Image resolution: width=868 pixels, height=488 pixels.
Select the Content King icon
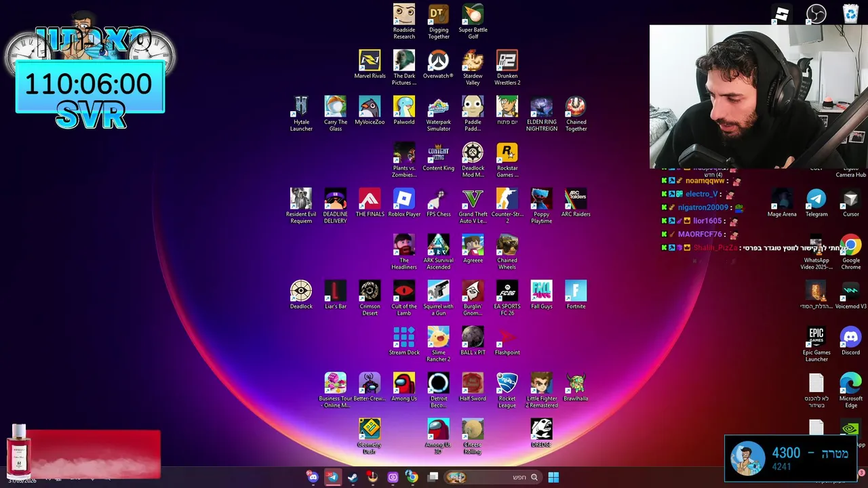[439, 157]
